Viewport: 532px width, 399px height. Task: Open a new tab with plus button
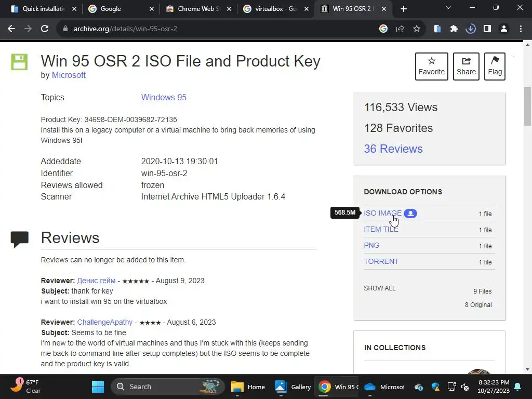click(x=403, y=9)
